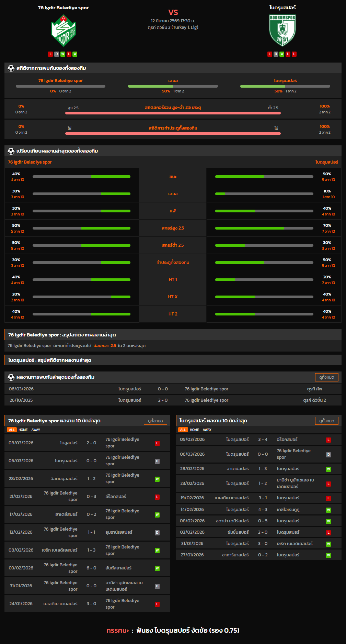Click the over/under 2.5 goals red statistics bar
The image size is (346, 644).
[x=173, y=113]
